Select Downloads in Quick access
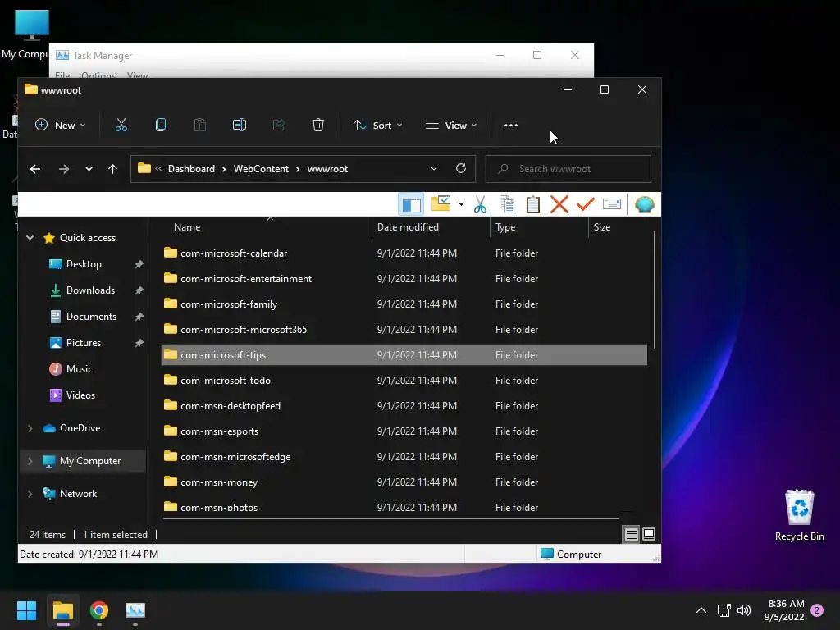The image size is (840, 630). coord(90,290)
